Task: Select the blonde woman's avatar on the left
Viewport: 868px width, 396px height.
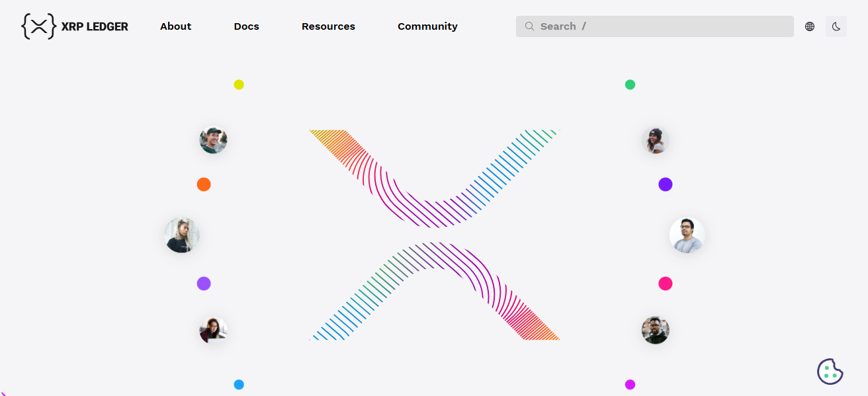Action: [x=181, y=235]
